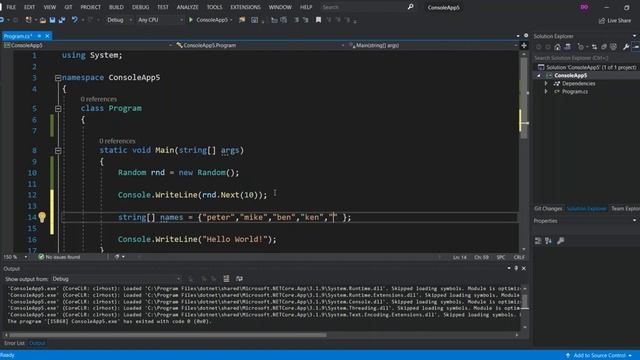Open Show output from Debug dropdown

click(x=116, y=279)
